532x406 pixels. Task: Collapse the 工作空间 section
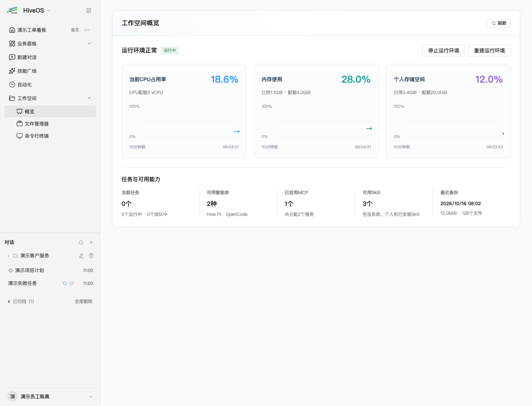click(x=89, y=98)
